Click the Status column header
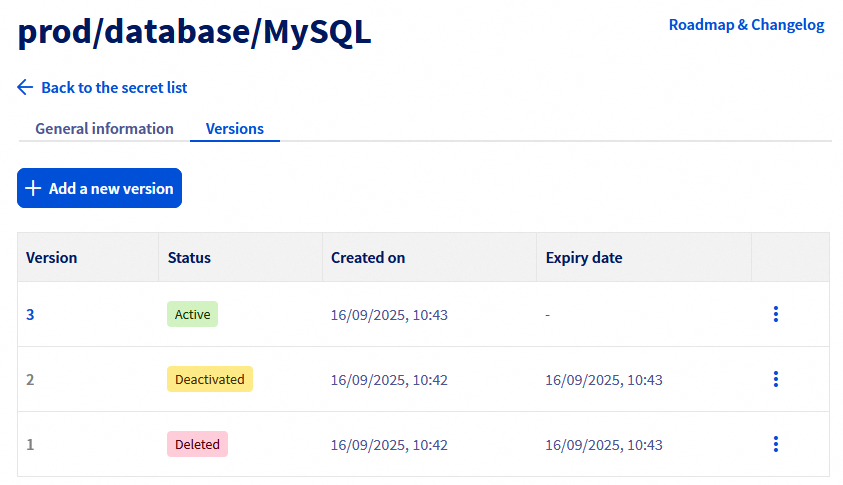The width and height of the screenshot is (843, 485). click(x=189, y=258)
